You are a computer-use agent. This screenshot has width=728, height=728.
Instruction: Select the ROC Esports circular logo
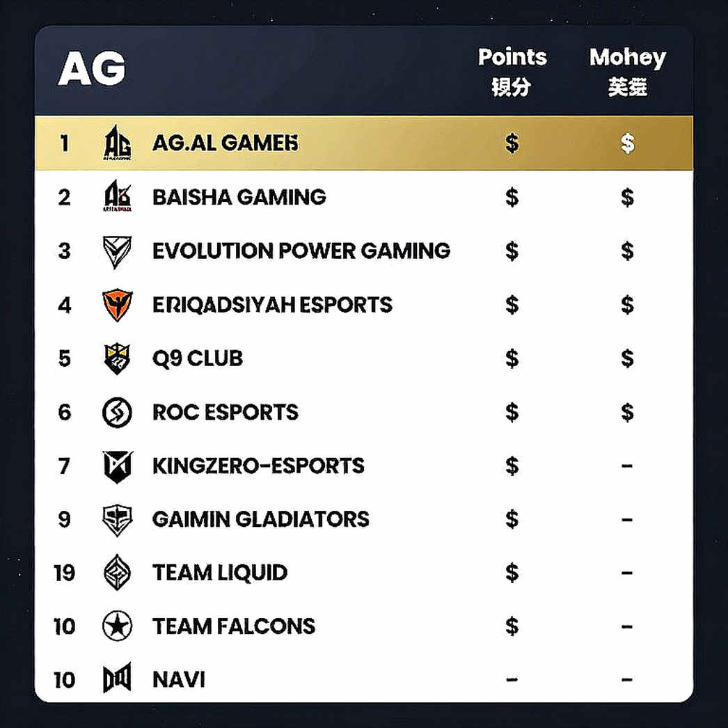tap(117, 412)
